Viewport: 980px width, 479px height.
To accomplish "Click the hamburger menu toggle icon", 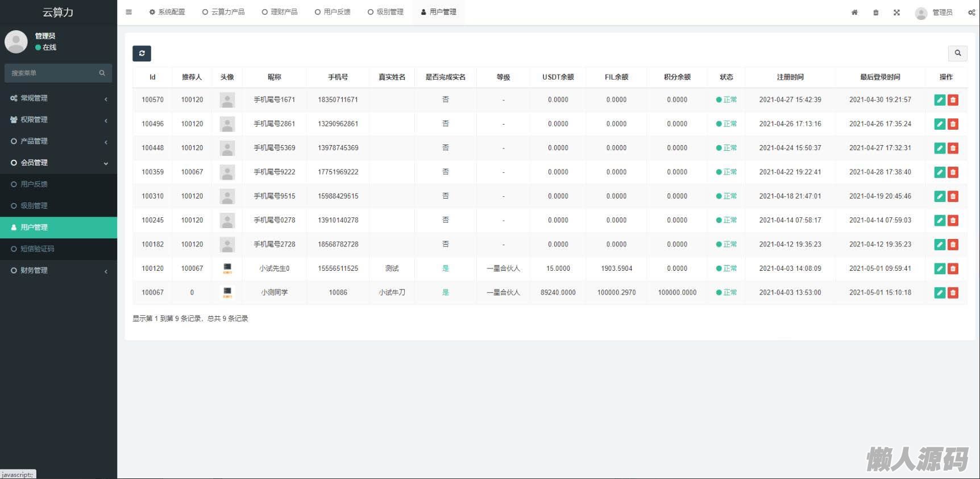I will tap(129, 12).
